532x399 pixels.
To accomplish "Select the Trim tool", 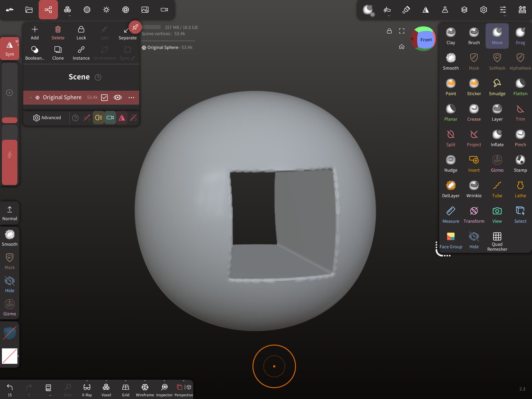I will 520,112.
